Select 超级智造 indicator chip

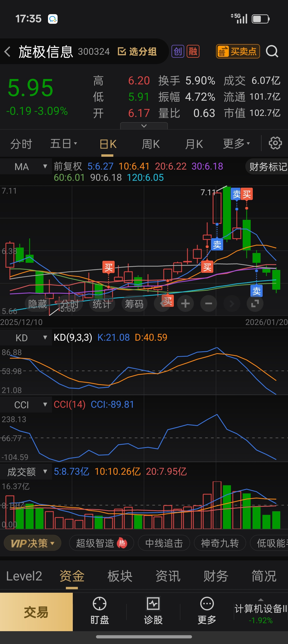pos(102,543)
